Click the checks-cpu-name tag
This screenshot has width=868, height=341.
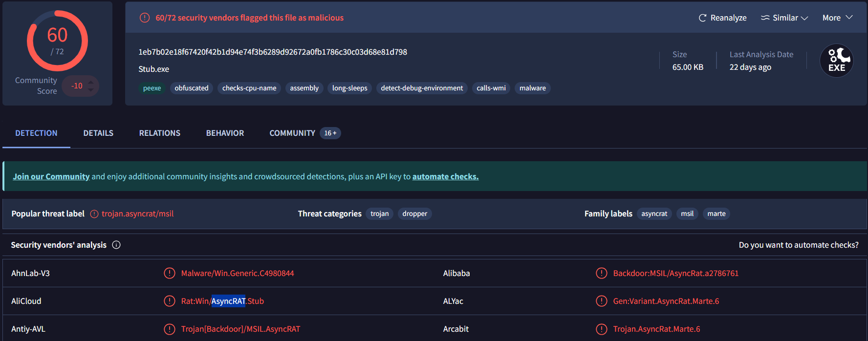tap(249, 88)
